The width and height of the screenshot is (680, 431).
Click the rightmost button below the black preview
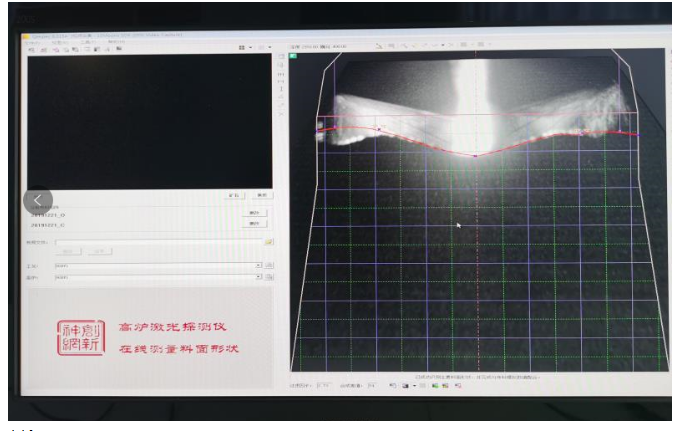(261, 195)
